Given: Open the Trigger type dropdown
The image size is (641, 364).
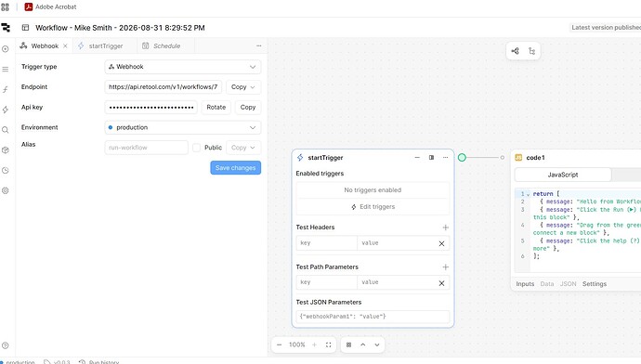Looking at the screenshot, I should point(183,67).
